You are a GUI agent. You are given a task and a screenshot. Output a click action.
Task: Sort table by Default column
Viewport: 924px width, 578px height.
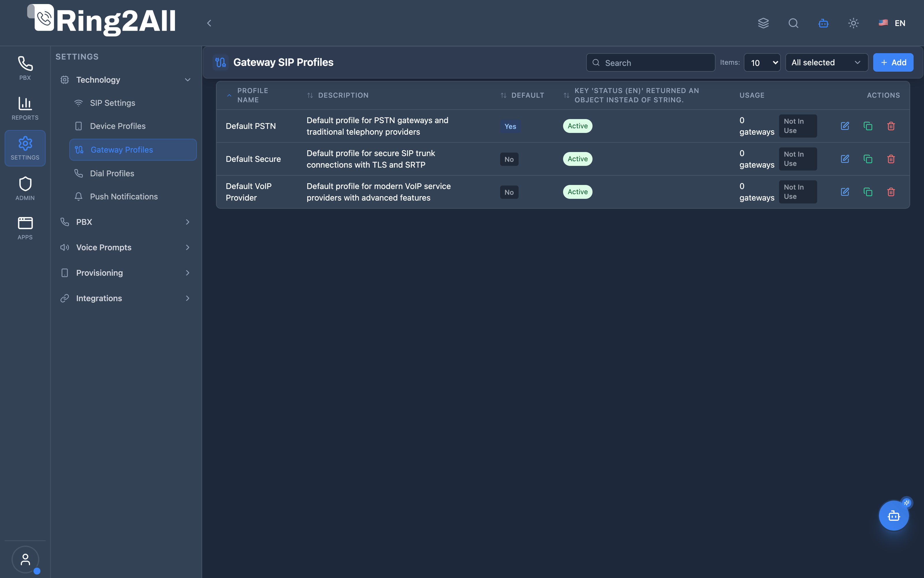click(x=522, y=95)
